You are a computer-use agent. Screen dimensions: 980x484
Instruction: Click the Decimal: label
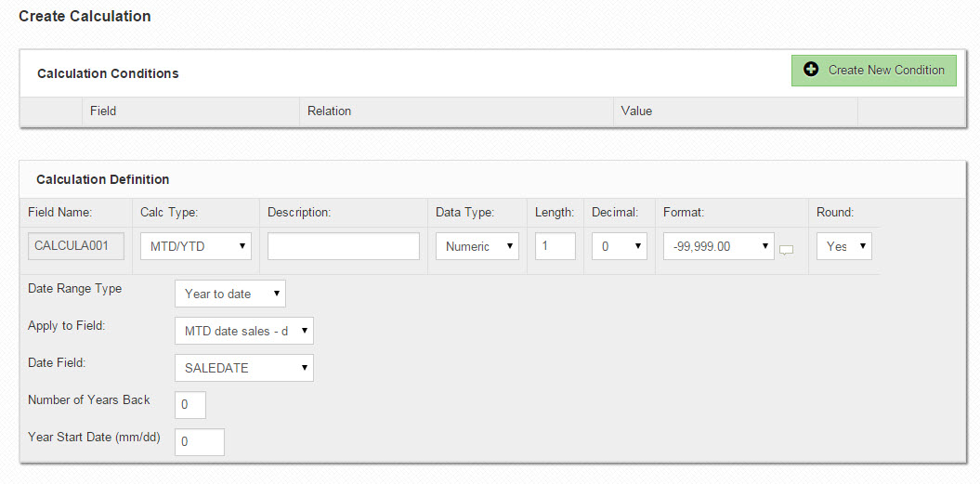pyautogui.click(x=615, y=213)
